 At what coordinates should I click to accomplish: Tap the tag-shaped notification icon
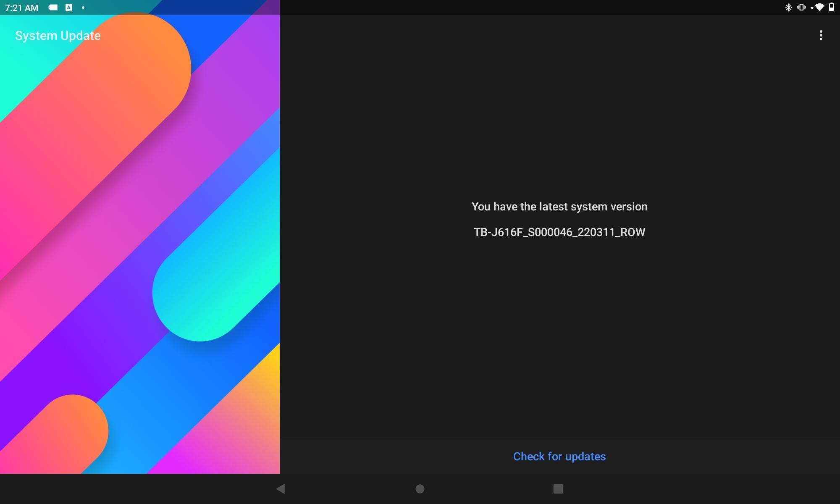tap(53, 8)
